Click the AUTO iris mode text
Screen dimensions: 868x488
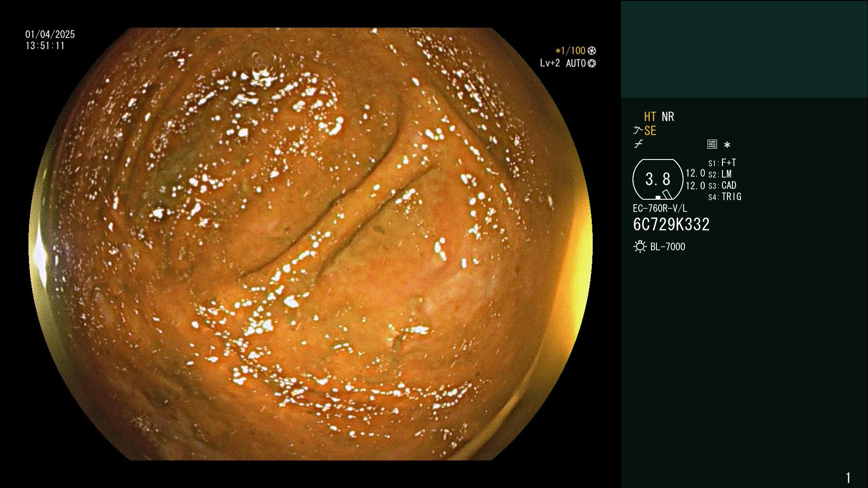click(576, 63)
